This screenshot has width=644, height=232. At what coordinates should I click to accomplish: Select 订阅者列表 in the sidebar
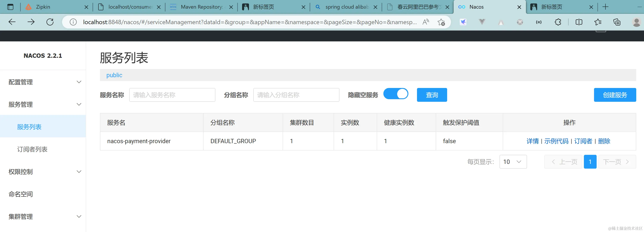tap(43, 149)
